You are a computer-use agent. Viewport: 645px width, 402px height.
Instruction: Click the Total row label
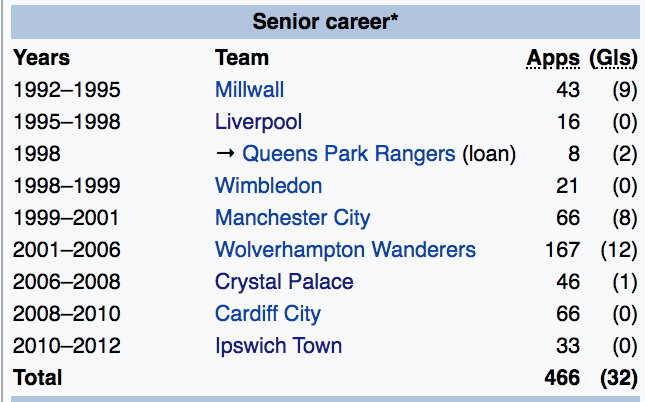pyautogui.click(x=37, y=378)
